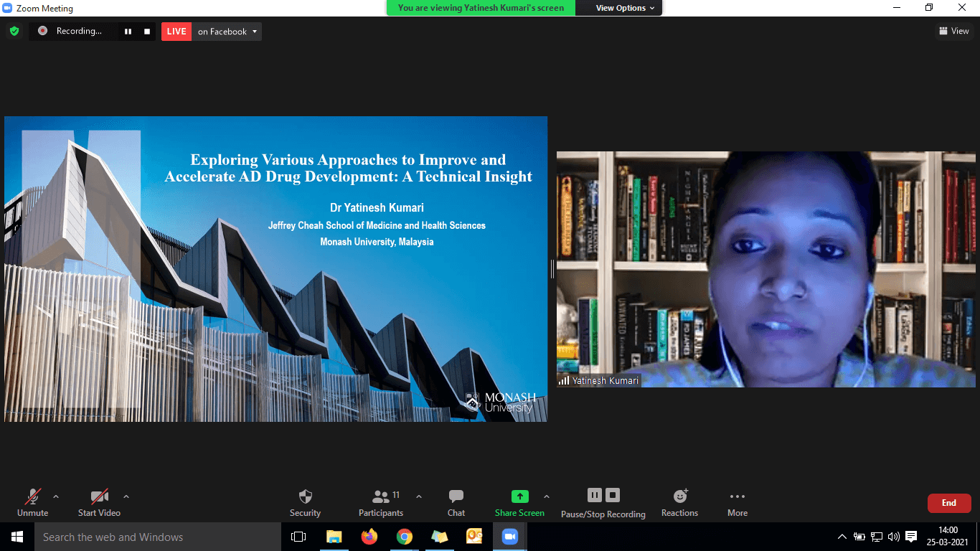Click the stop icon in the Pause/Stop Recording control

pyautogui.click(x=613, y=495)
